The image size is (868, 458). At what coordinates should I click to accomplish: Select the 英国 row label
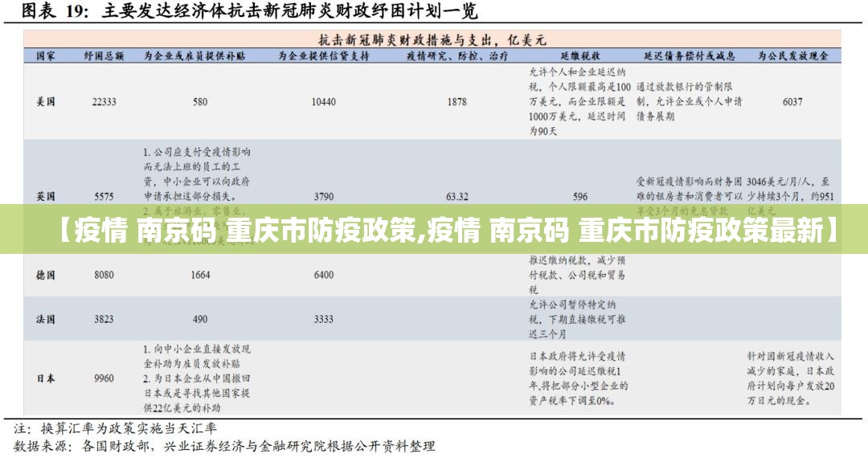point(45,196)
